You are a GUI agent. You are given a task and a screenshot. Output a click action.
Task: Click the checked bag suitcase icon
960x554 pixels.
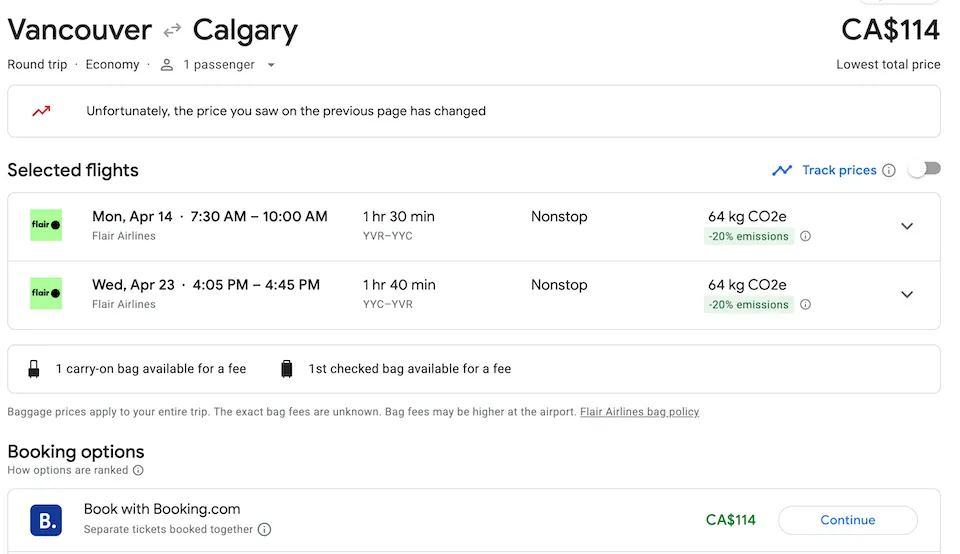point(287,369)
